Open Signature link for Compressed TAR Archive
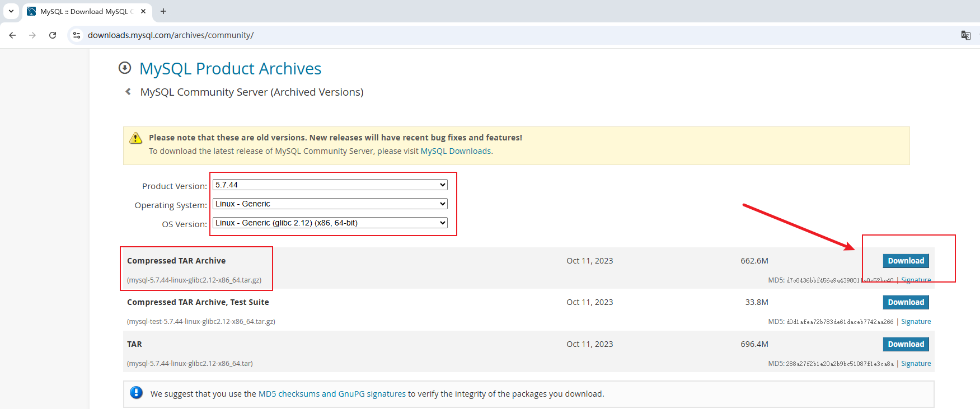This screenshot has height=409, width=980. click(916, 280)
